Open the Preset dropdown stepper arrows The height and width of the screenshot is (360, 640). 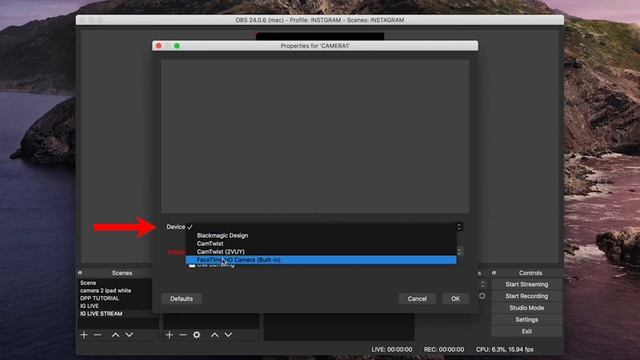[x=460, y=251]
